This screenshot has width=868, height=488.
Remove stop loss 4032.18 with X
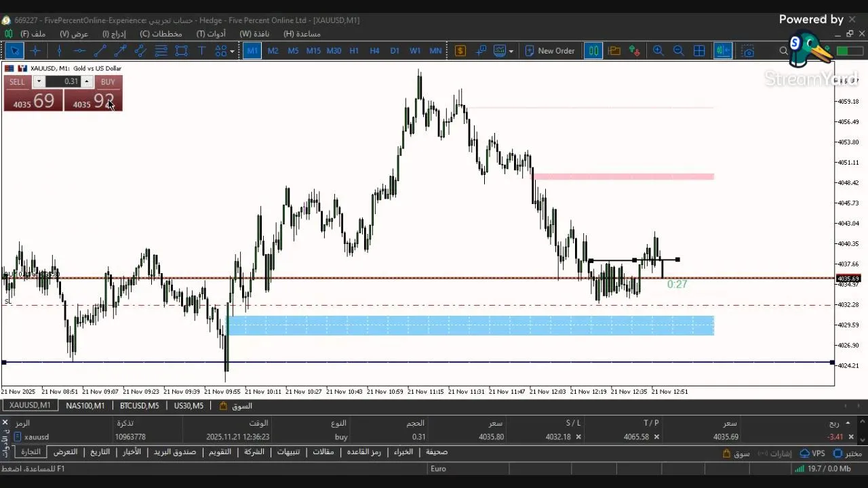click(x=578, y=437)
